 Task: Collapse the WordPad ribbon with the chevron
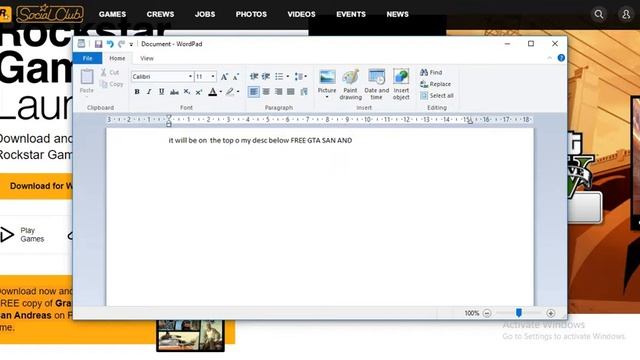pyautogui.click(x=549, y=58)
